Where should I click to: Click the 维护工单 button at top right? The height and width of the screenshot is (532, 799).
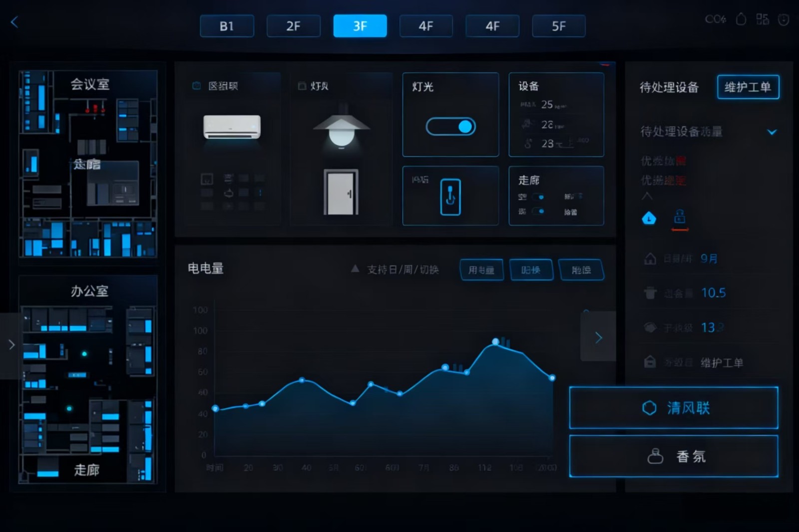[x=748, y=87]
